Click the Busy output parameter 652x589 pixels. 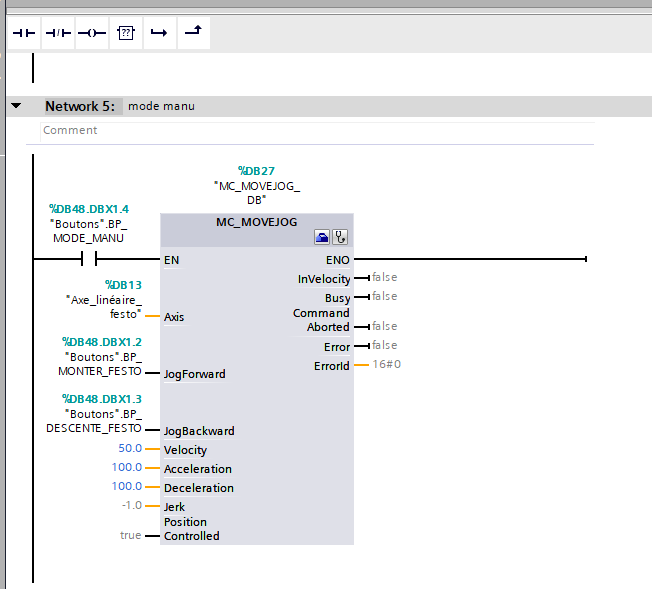(337, 298)
